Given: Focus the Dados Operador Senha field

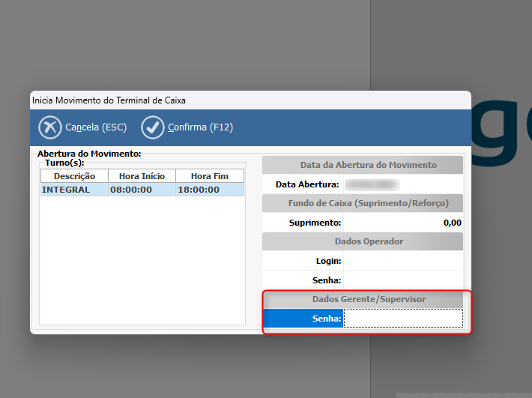Looking at the screenshot, I should point(402,280).
